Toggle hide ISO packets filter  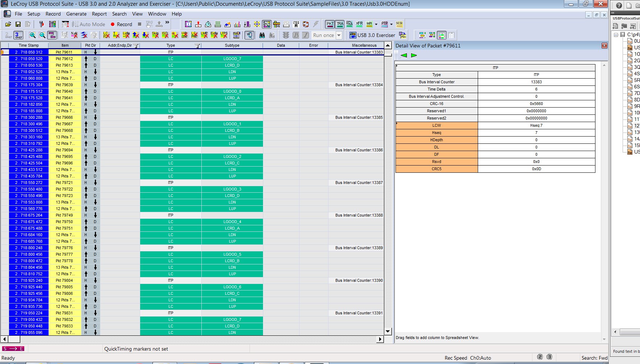[x=165, y=35]
